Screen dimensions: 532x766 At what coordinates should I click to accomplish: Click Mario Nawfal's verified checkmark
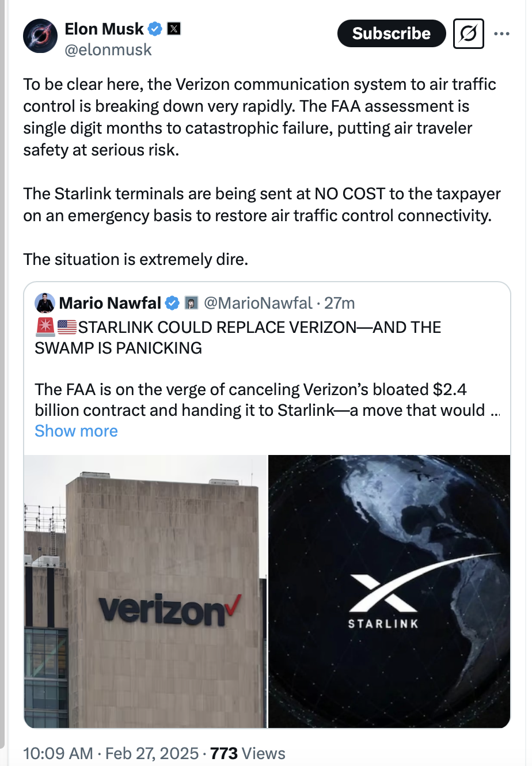172,302
